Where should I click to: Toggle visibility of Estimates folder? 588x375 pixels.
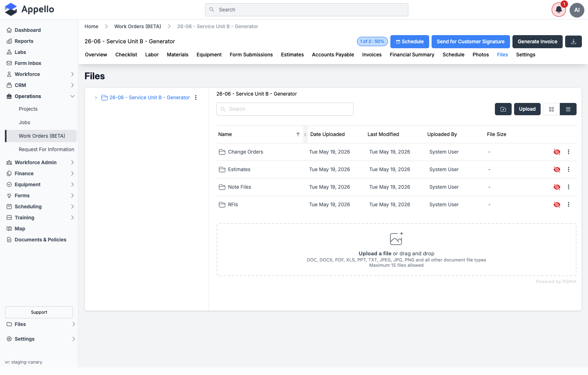[x=557, y=170]
